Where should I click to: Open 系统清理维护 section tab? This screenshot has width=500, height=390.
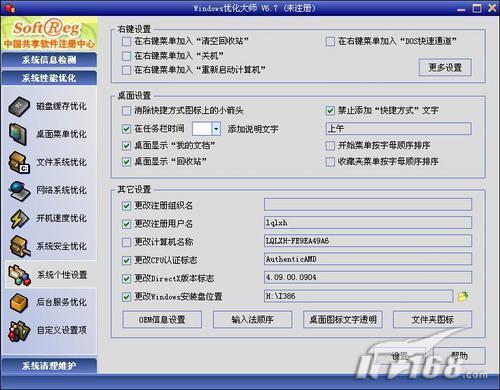click(x=49, y=366)
